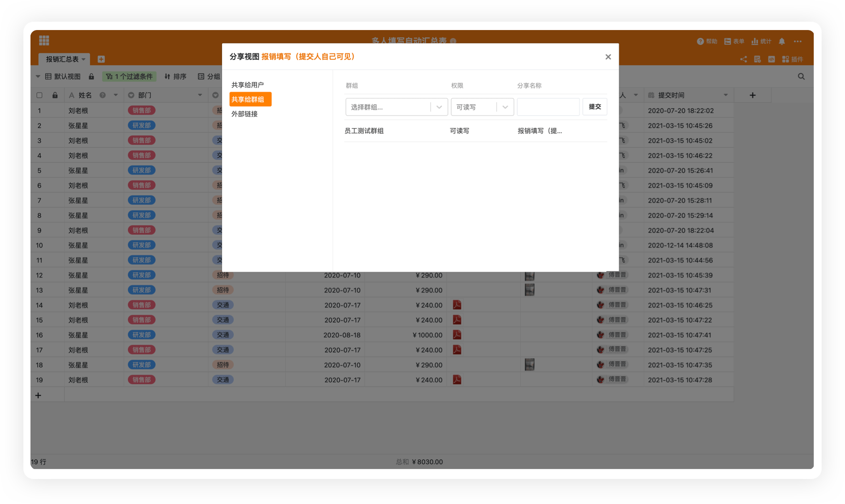Expand the 报销汇总表 tab dropdown arrow
Screen dimensions: 845x504
coord(83,59)
